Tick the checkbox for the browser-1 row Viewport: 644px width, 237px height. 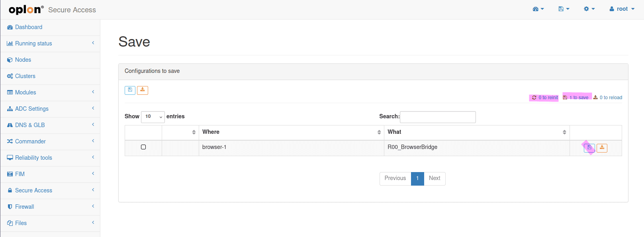pos(143,147)
